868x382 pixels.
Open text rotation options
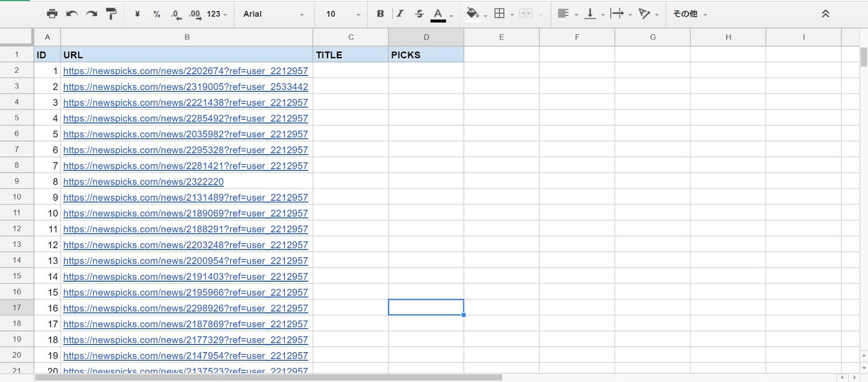[x=644, y=14]
